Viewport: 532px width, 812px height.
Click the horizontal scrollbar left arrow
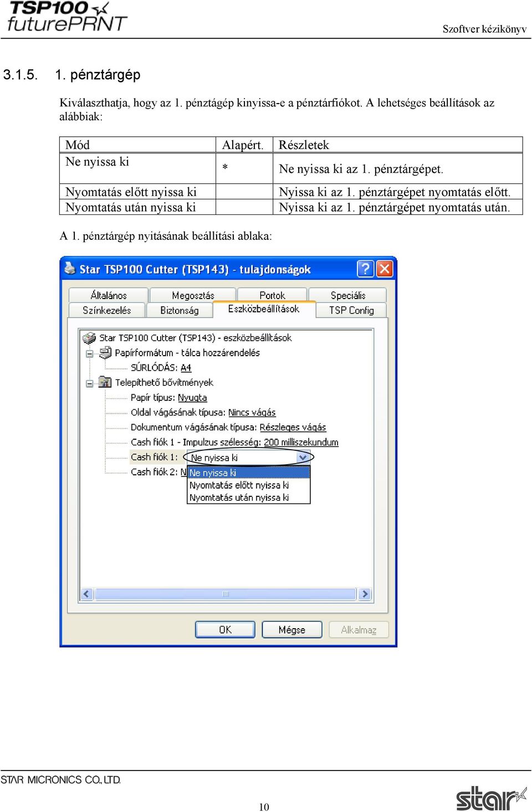[86, 594]
